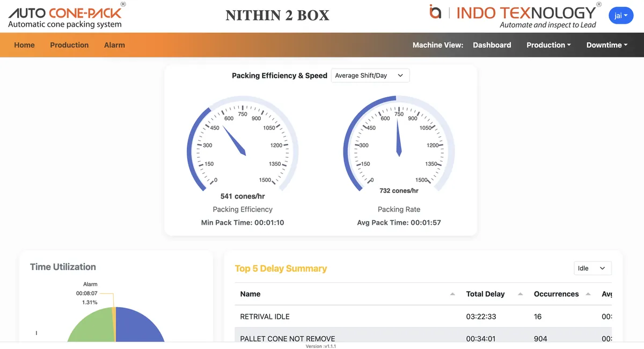
Task: Go to the Home page
Action: (x=24, y=45)
